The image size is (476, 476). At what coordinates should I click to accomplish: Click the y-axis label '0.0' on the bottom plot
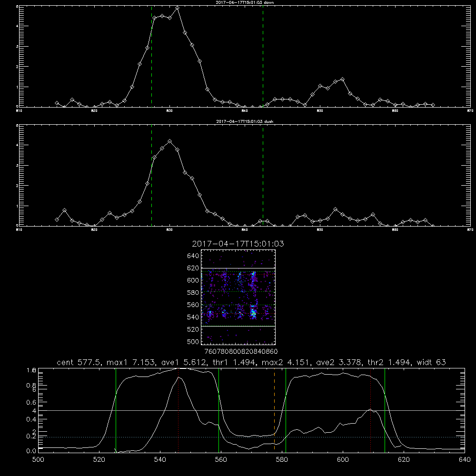pyautogui.click(x=31, y=451)
